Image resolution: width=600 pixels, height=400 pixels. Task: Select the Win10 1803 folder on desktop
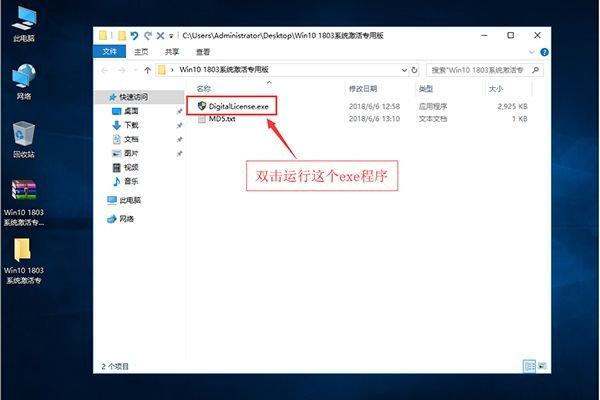[24, 261]
